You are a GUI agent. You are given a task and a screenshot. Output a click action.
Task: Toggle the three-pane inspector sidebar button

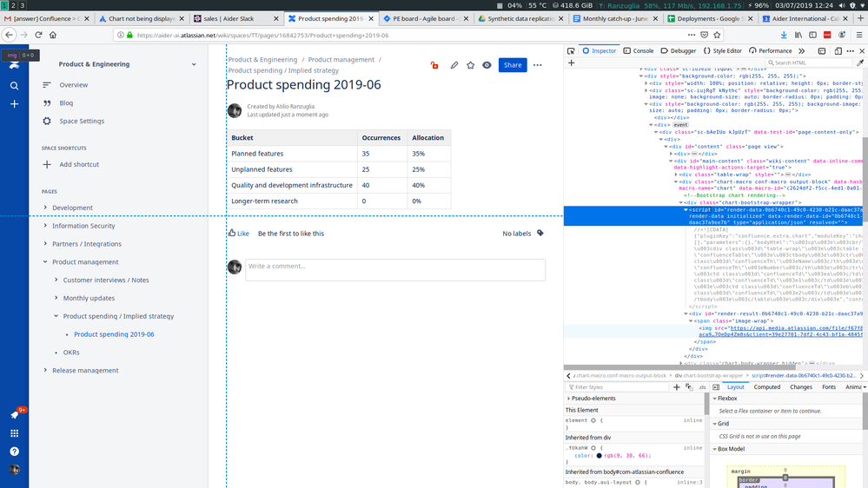click(x=716, y=387)
